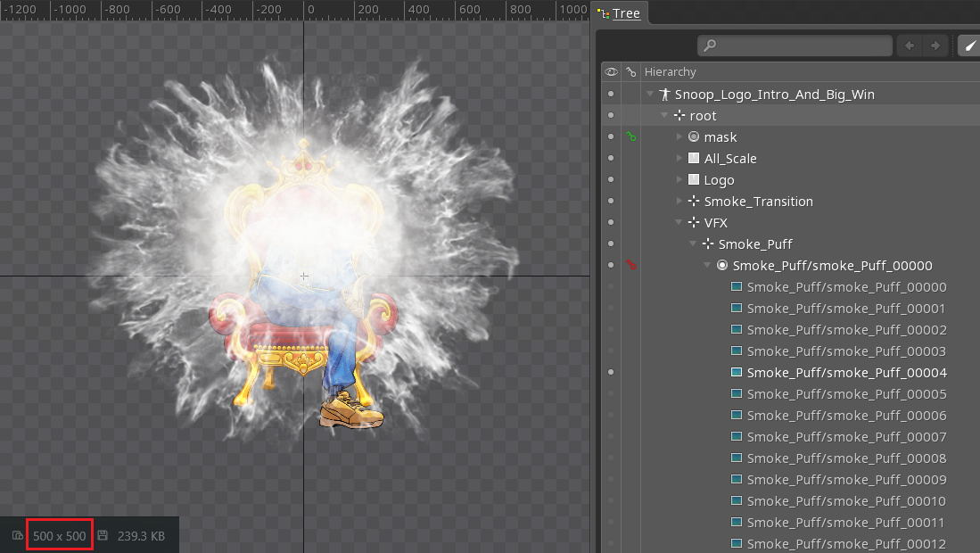Hide the smoke_Puff_00004 attachment via its dot
The height and width of the screenshot is (553, 980).
[611, 373]
